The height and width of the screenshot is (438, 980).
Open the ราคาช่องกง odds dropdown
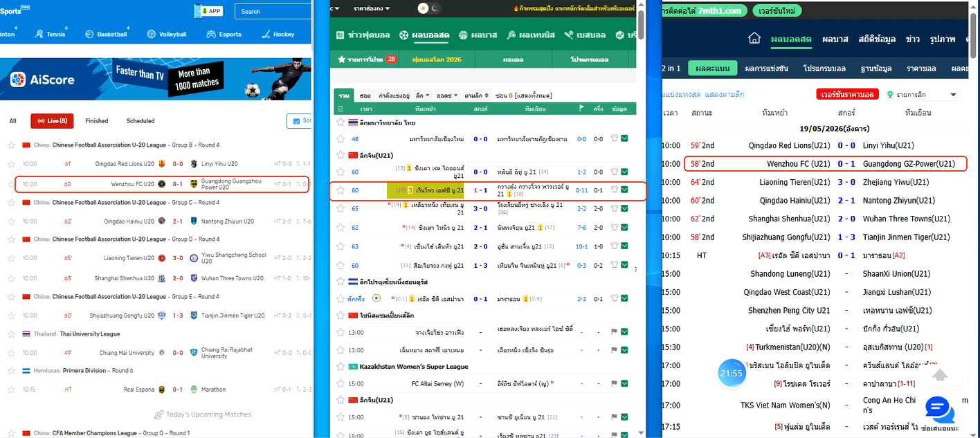click(371, 8)
